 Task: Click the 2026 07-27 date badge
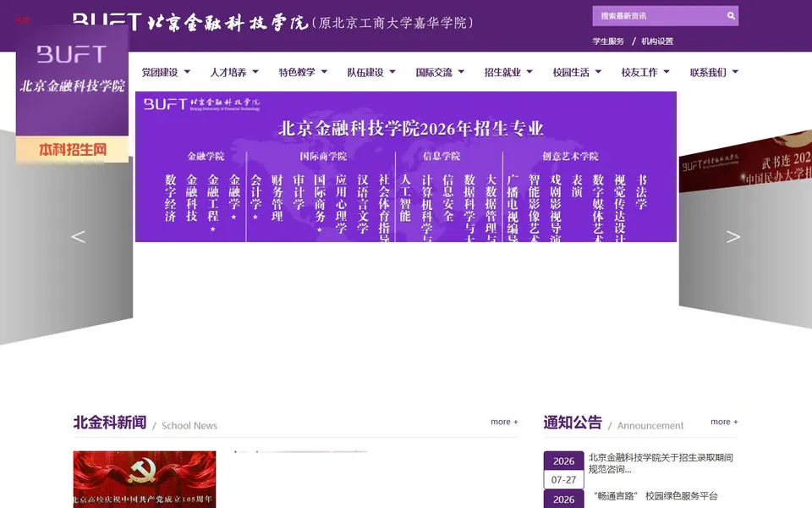[563, 470]
